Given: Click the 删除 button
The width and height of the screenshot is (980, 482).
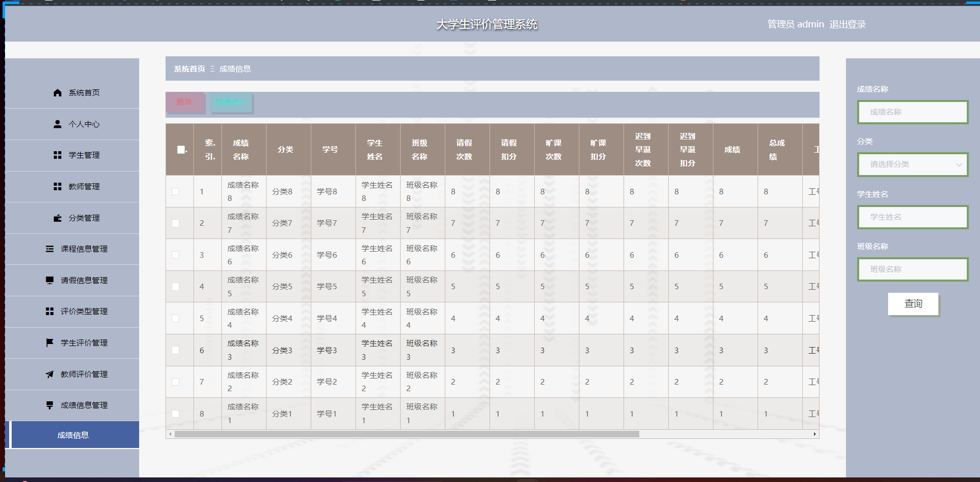Looking at the screenshot, I should (184, 102).
